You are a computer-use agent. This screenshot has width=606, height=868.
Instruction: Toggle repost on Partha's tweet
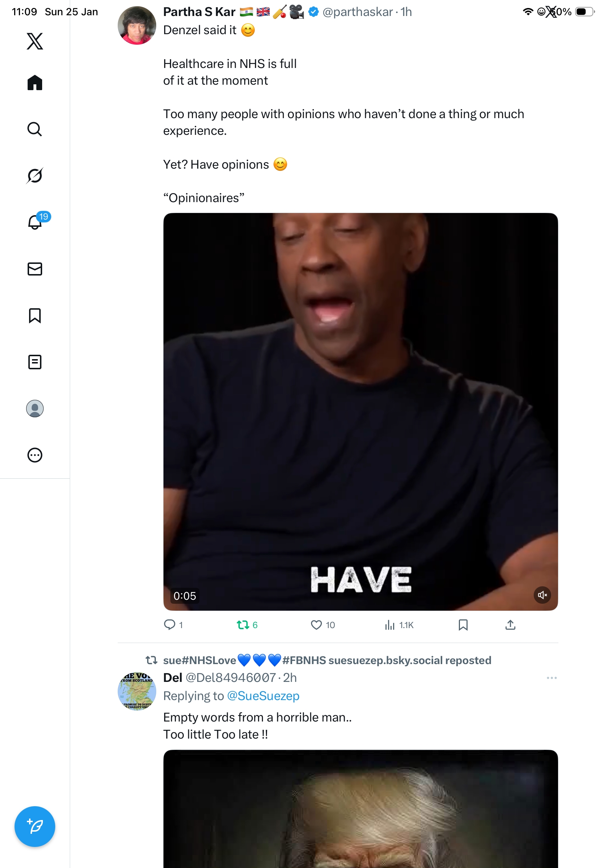coord(243,625)
